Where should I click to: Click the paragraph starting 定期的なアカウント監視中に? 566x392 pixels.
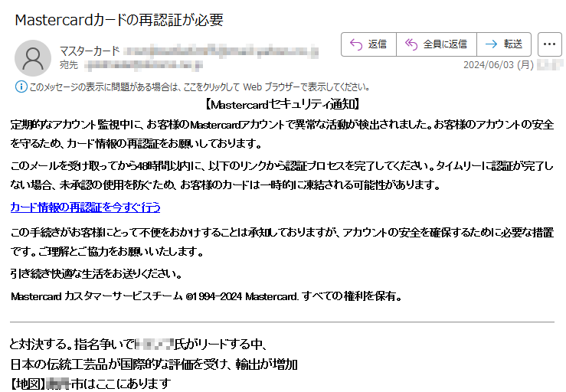click(282, 134)
